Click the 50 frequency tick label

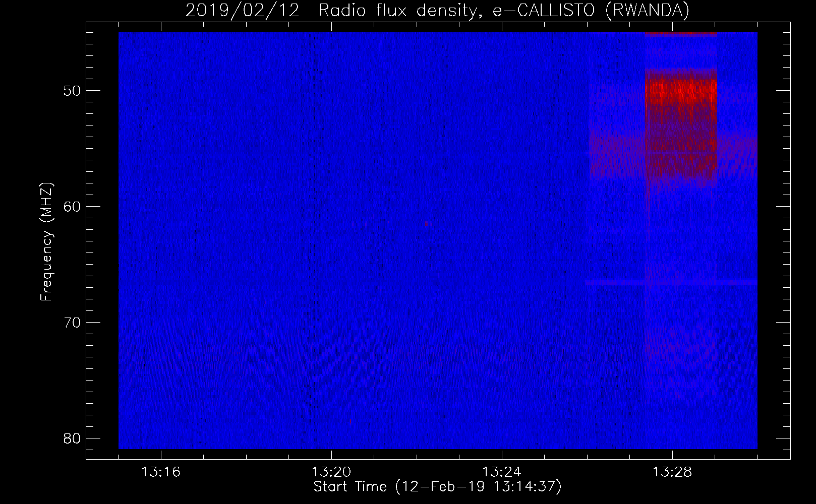click(72, 91)
